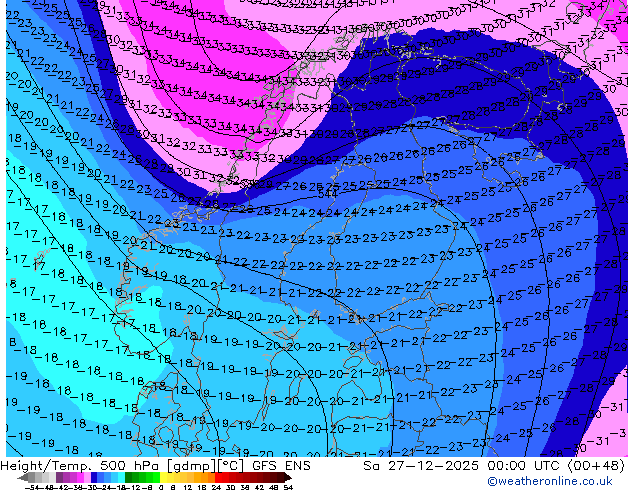Click the cyan legend color near -18
Image resolution: width=634 pixels, height=490 pixels.
[122, 477]
